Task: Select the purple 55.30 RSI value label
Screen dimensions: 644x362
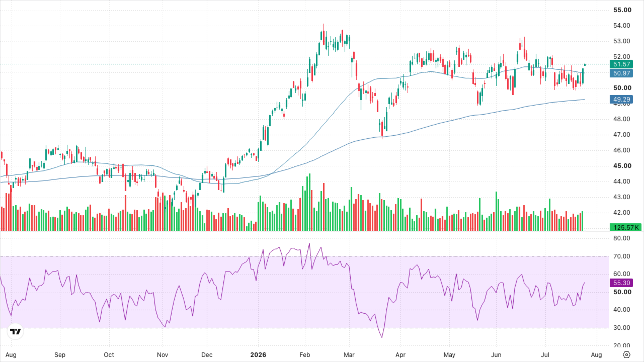Action: (621, 283)
